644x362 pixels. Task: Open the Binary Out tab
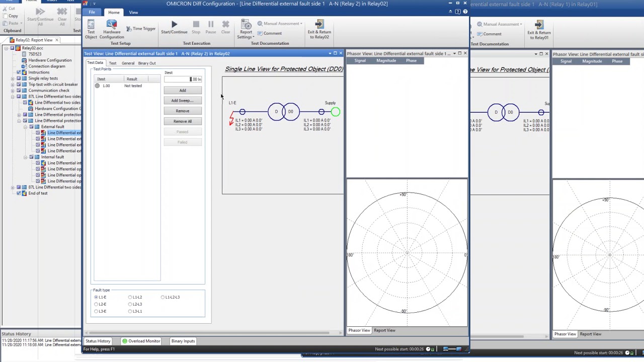click(147, 63)
